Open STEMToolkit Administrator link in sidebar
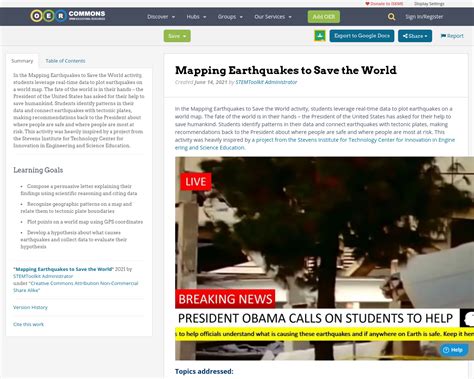 (x=43, y=276)
